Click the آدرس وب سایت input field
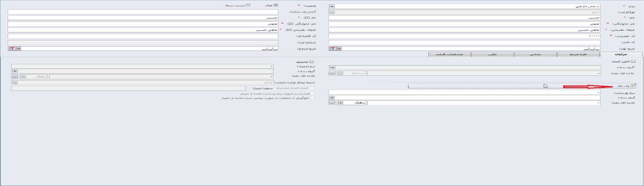 pyautogui.click(x=143, y=12)
